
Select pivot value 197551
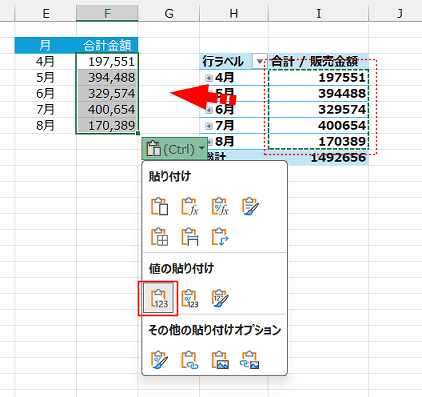318,78
